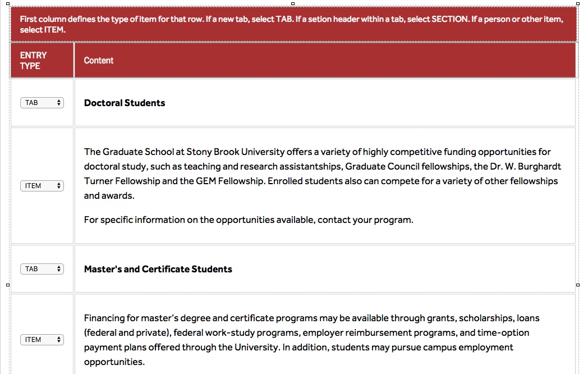This screenshot has height=374, width=588.
Task: Expand the ITEM dropdown beside the Financing paragraph
Action: click(42, 340)
